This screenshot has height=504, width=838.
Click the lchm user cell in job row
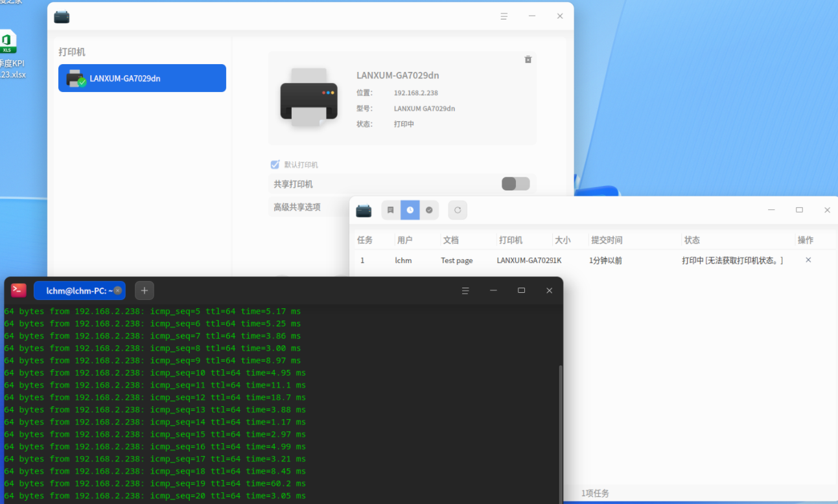[x=403, y=260]
